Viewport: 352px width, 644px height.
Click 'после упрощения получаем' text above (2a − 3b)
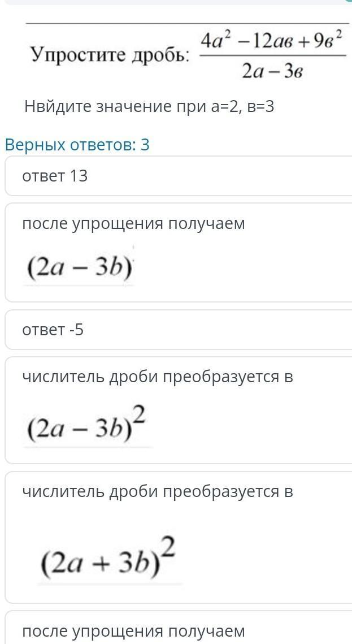[x=133, y=223]
